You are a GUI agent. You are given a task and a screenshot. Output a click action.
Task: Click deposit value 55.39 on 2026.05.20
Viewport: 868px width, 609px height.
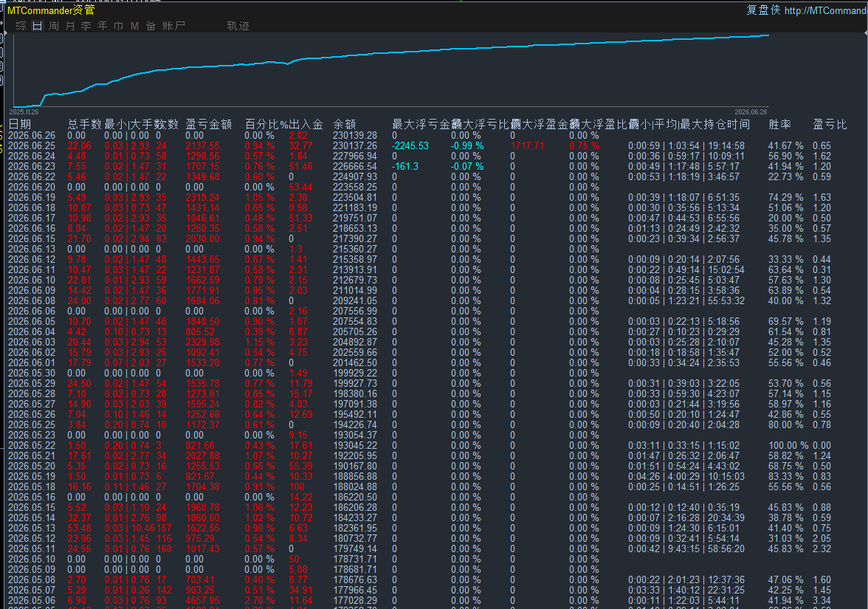click(x=300, y=467)
